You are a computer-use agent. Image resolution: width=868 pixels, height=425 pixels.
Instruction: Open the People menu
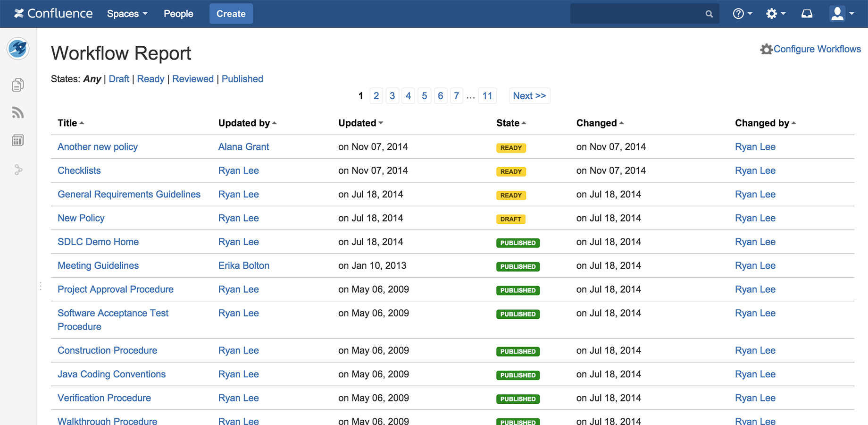coord(178,14)
